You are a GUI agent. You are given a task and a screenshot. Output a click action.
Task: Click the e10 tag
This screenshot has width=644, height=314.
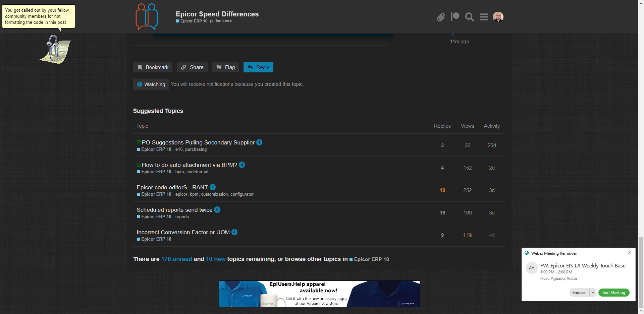179,149
